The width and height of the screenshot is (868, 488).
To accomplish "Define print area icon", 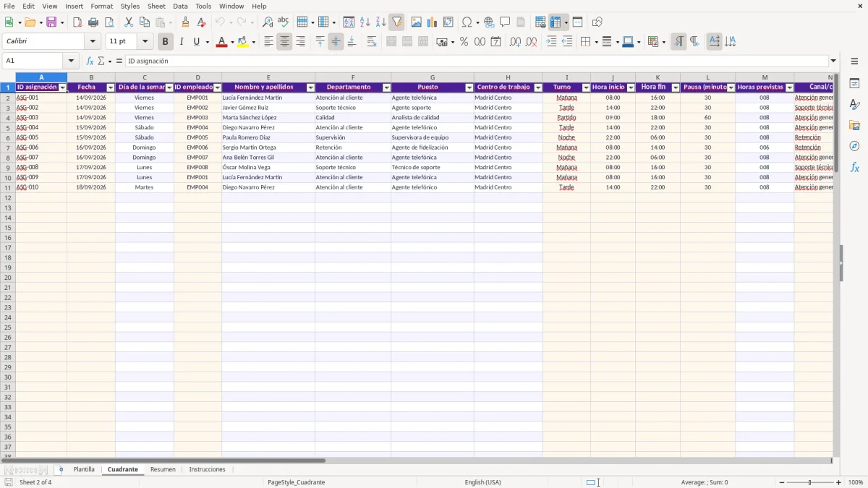I will pyautogui.click(x=540, y=22).
